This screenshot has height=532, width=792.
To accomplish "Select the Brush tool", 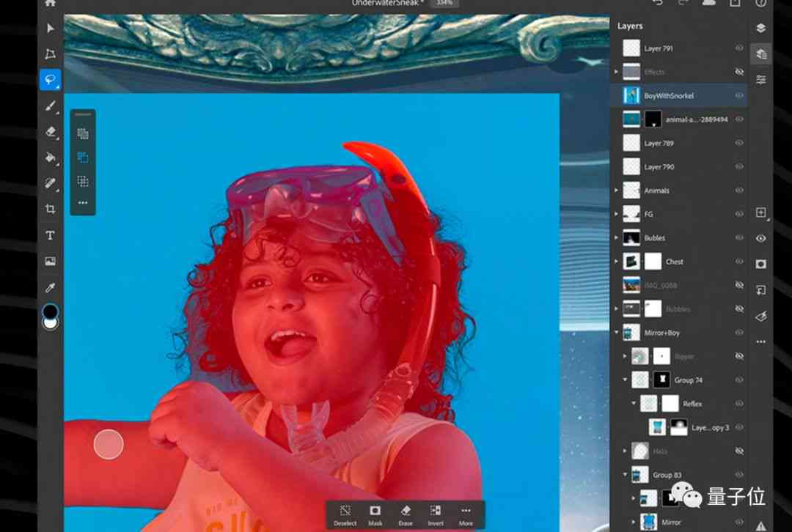I will click(50, 106).
